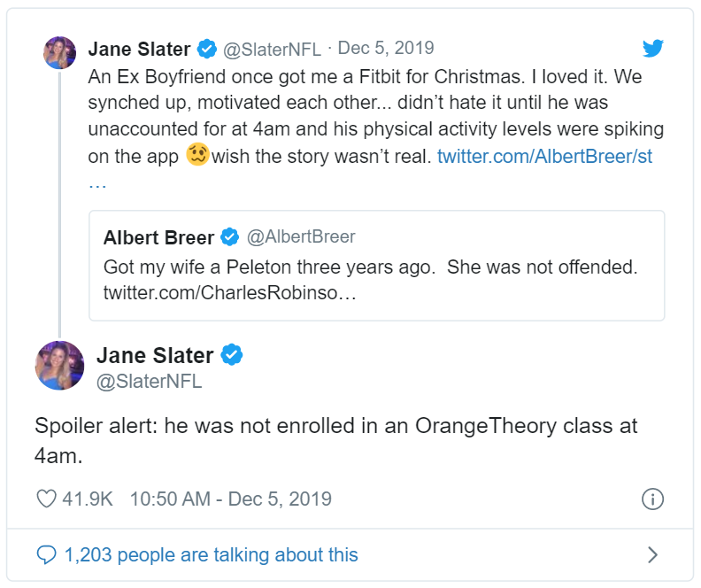Open the twitter.com/CharlesRobinso link
The height and width of the screenshot is (588, 701).
(x=230, y=292)
